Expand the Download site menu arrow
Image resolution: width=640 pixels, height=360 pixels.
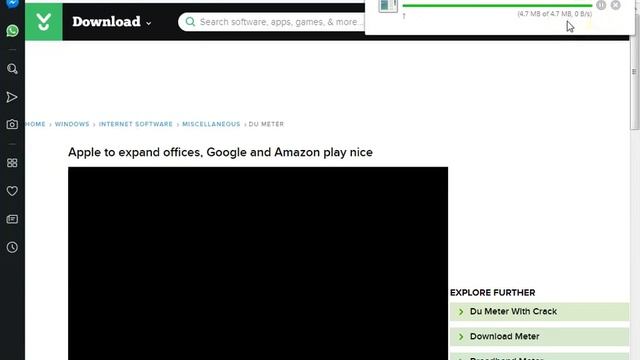pos(149,23)
